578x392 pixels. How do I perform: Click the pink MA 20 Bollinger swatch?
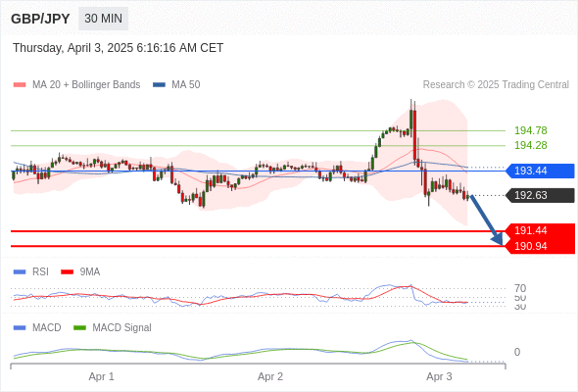pyautogui.click(x=20, y=85)
